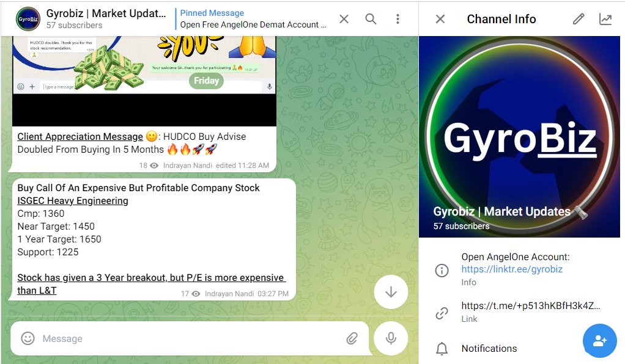Image resolution: width=625 pixels, height=364 pixels.
Task: Attach a file using the paperclip icon
Action: (352, 338)
